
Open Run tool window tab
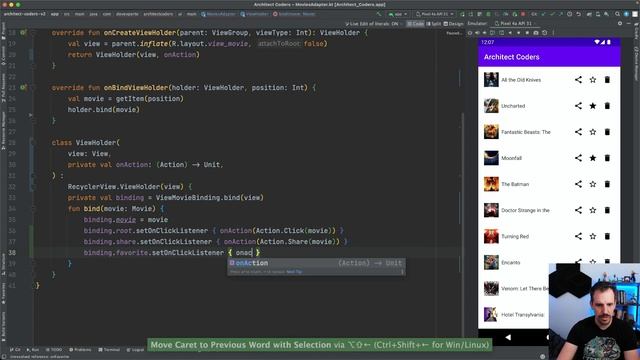pyautogui.click(x=33, y=350)
